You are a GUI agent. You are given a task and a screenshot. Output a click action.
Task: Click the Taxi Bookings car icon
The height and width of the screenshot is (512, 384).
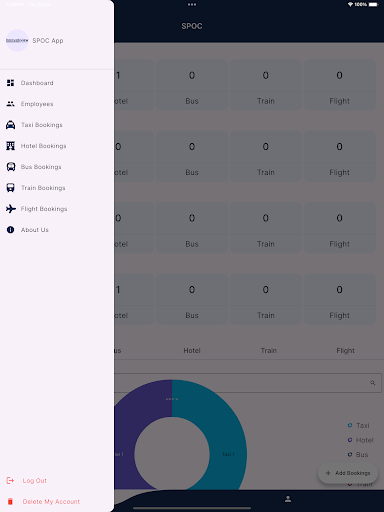(10, 125)
